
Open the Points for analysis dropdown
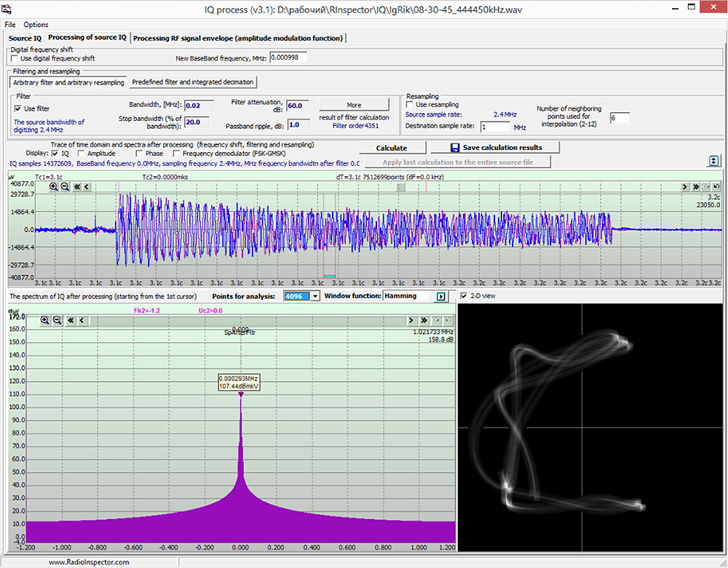[x=314, y=296]
